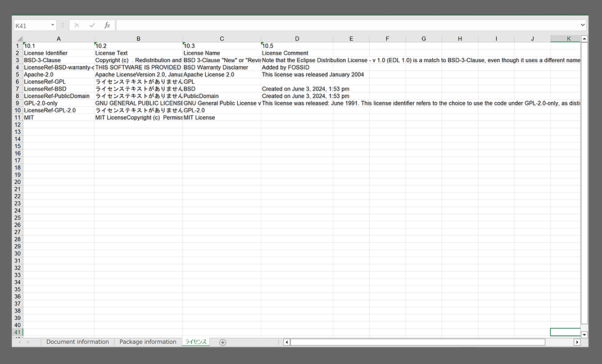Viewport: 602px width, 364px height.
Task: Click the MIT identifier cell
Action: pos(58,117)
